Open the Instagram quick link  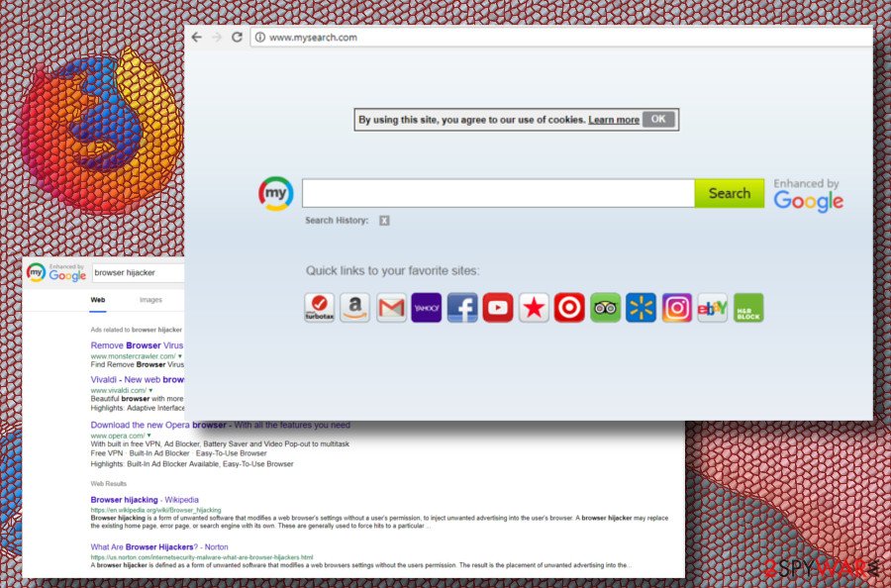point(677,308)
